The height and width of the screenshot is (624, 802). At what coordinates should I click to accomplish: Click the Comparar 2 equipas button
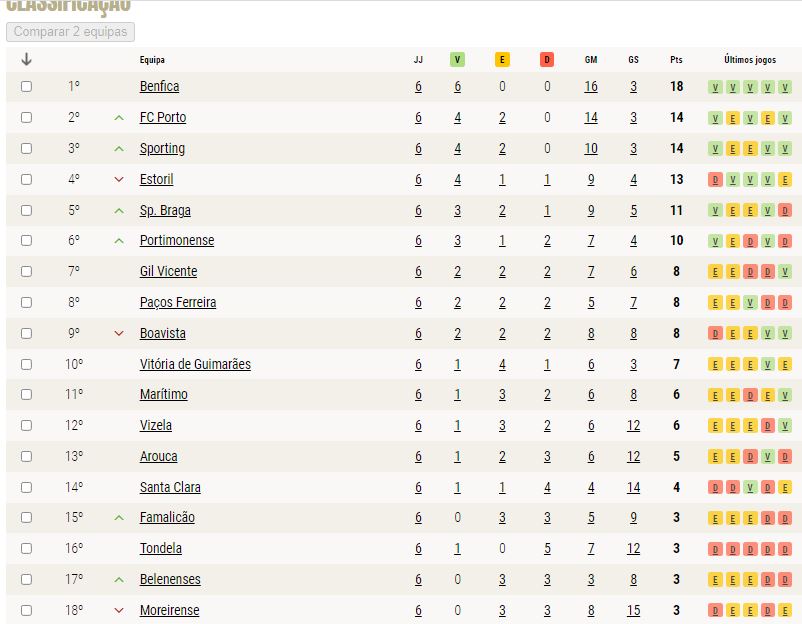pyautogui.click(x=71, y=32)
